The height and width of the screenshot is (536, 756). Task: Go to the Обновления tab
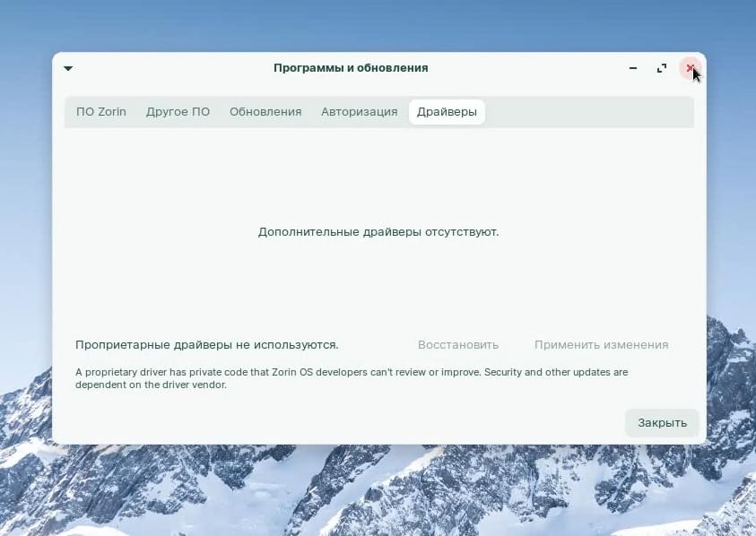[265, 112]
